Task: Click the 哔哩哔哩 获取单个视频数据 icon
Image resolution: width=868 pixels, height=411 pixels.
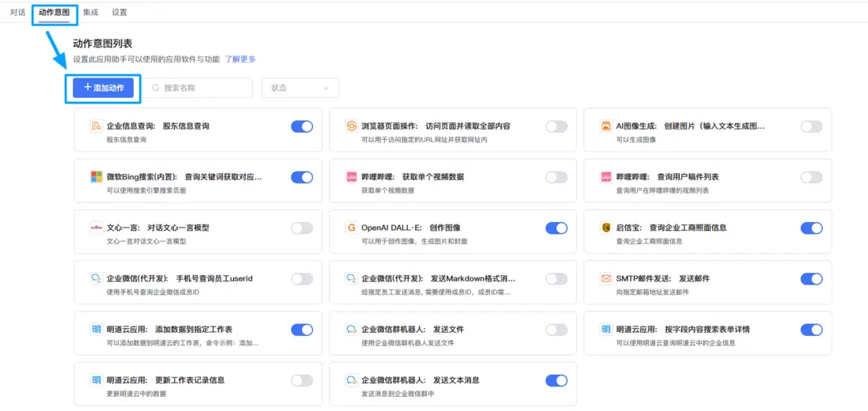Action: coord(352,177)
